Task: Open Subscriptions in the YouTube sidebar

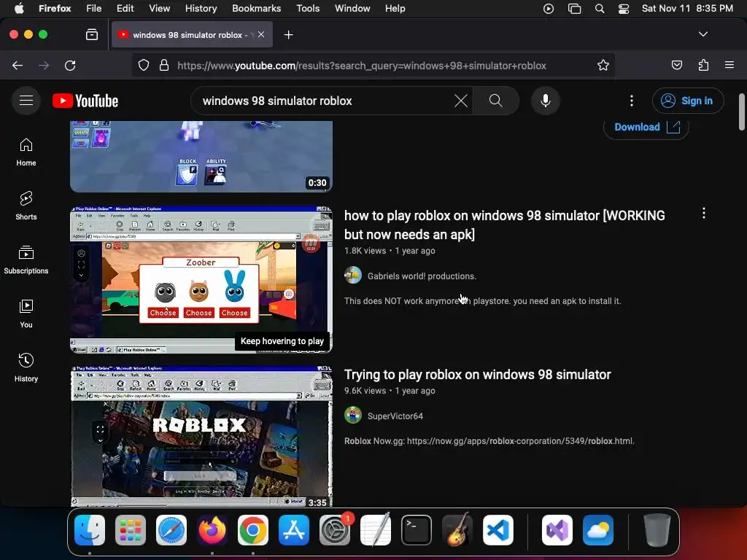Action: tap(26, 260)
